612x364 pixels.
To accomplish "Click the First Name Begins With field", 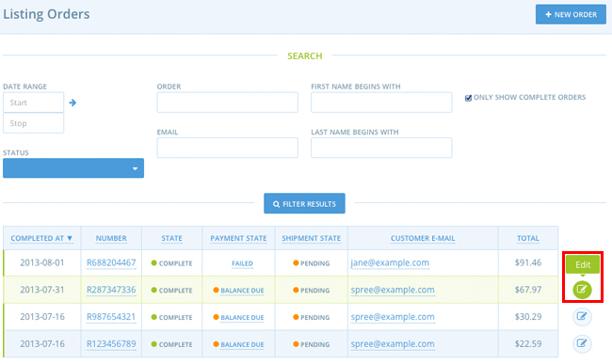I will (x=381, y=103).
